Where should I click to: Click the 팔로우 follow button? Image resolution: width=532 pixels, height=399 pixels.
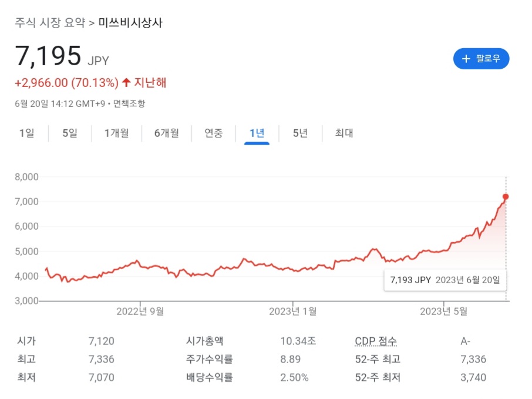click(x=481, y=59)
